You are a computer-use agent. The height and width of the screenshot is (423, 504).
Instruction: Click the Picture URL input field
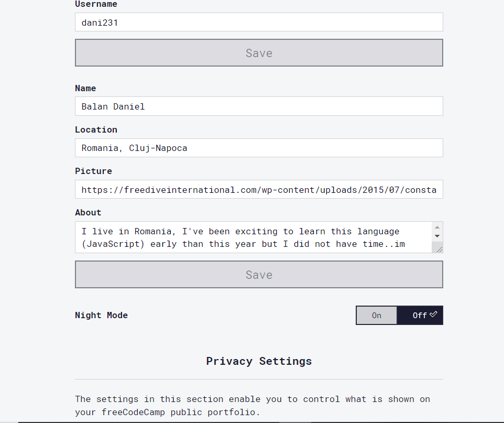click(x=259, y=189)
